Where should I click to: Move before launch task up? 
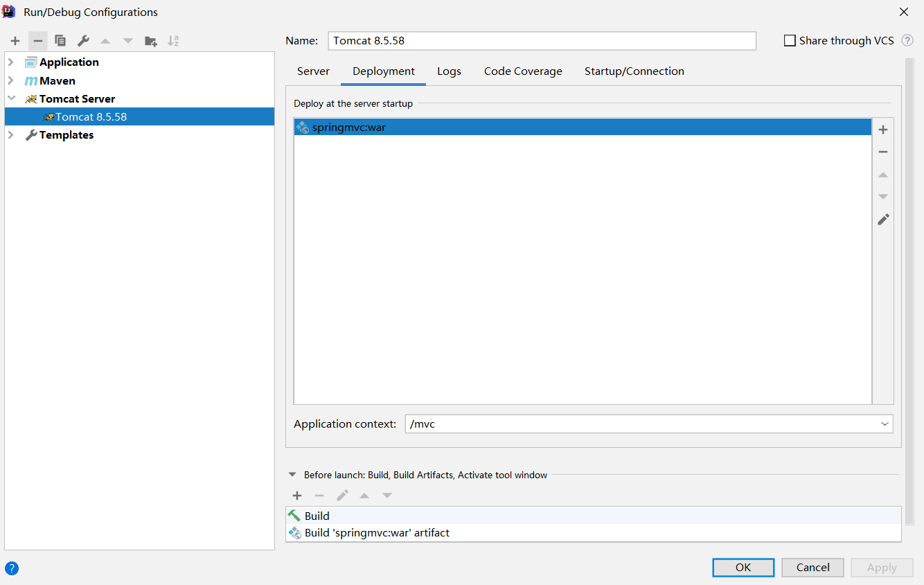point(364,496)
